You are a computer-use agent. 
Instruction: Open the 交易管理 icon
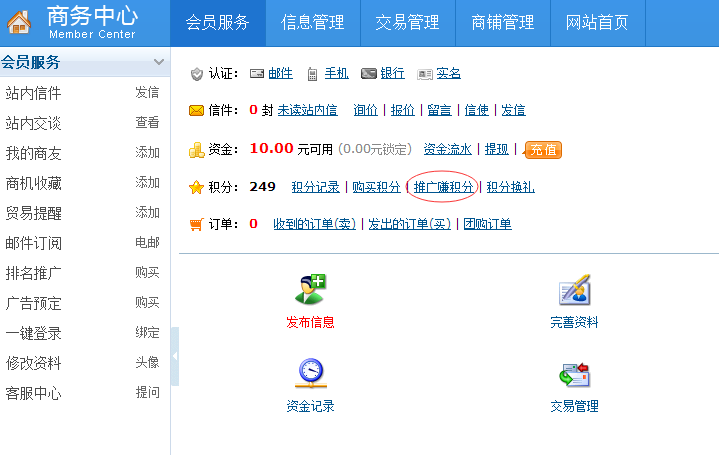click(574, 374)
